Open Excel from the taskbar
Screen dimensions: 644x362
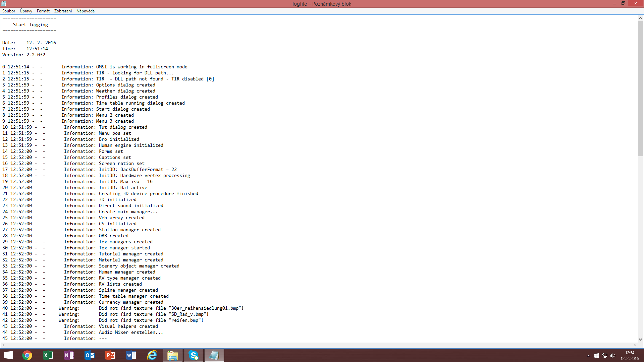click(48, 355)
